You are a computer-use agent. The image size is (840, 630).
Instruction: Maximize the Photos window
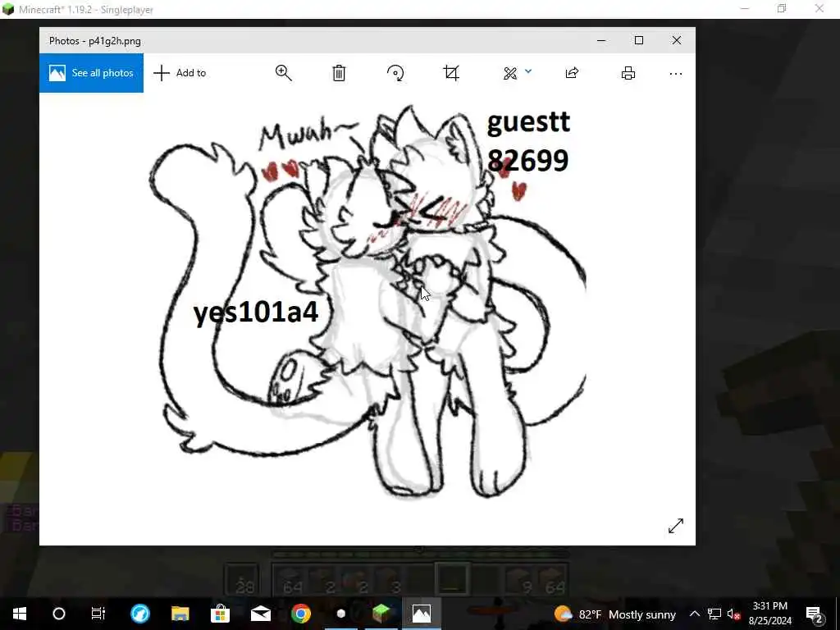tap(639, 41)
